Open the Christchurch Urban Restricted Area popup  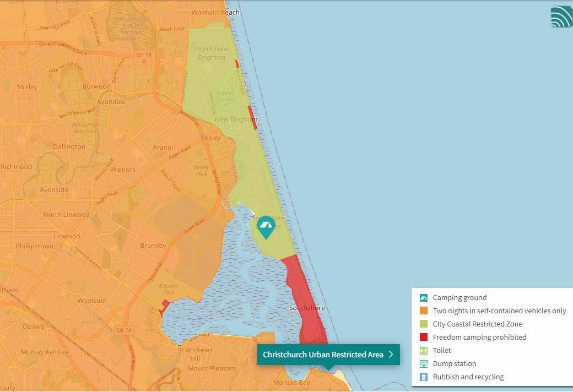coord(323,355)
